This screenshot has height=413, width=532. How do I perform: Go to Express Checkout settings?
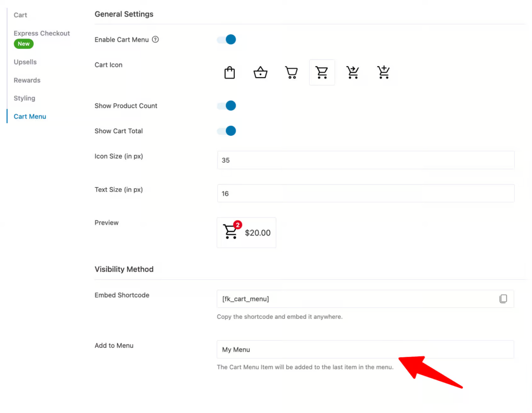[x=42, y=33]
